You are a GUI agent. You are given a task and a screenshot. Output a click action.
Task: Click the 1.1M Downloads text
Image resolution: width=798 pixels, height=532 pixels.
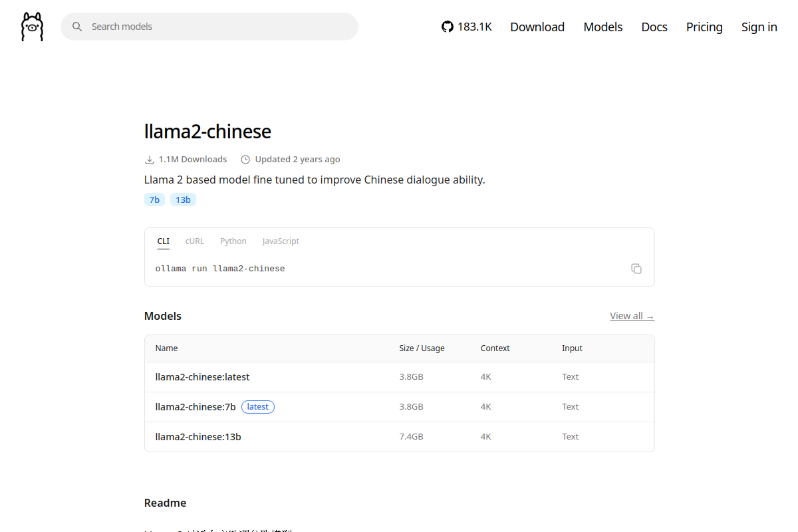193,160
